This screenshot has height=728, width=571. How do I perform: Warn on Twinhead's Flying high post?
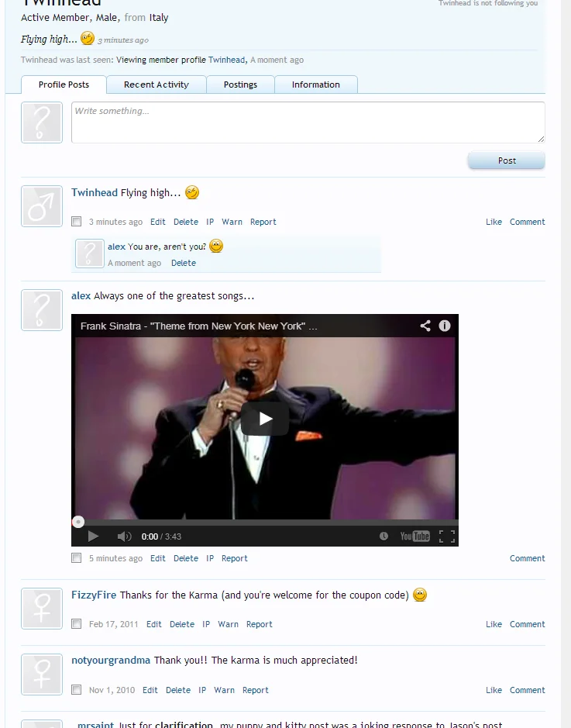point(232,222)
